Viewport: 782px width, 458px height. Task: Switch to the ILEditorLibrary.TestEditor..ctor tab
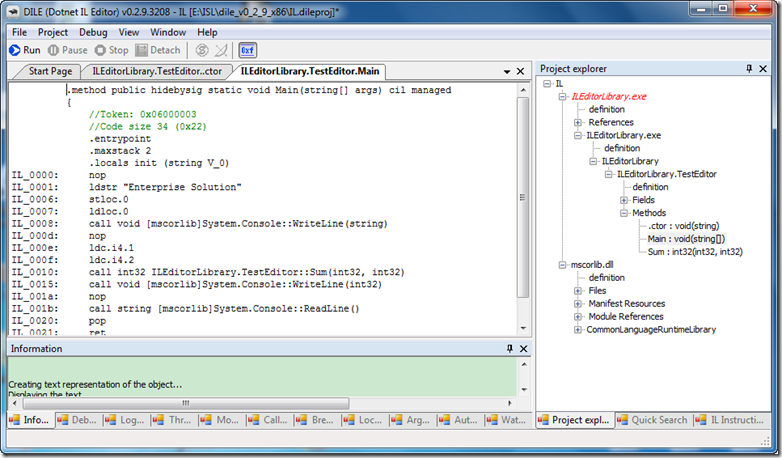point(157,71)
